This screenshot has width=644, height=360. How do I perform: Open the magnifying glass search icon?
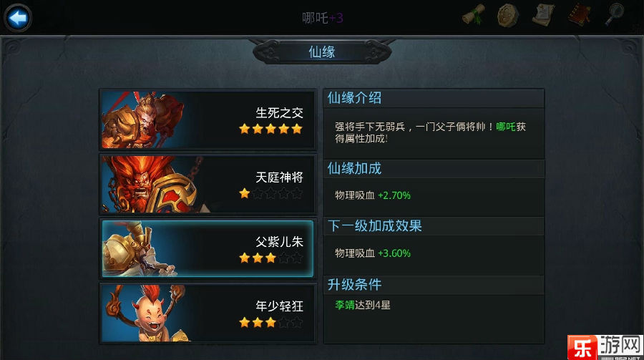pos(615,15)
